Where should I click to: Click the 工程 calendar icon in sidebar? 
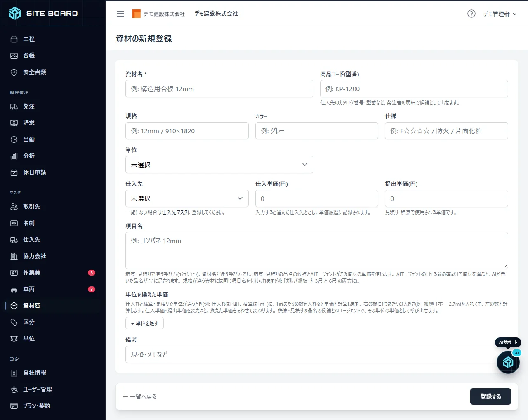click(14, 39)
